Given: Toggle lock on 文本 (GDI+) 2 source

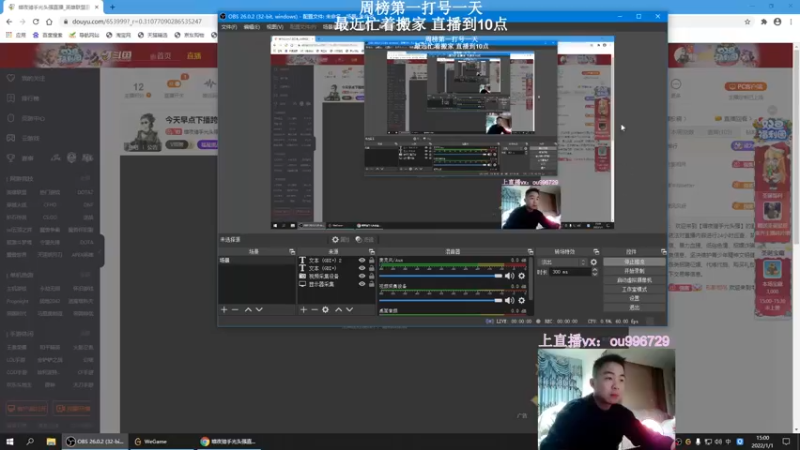Looking at the screenshot, I should (371, 260).
